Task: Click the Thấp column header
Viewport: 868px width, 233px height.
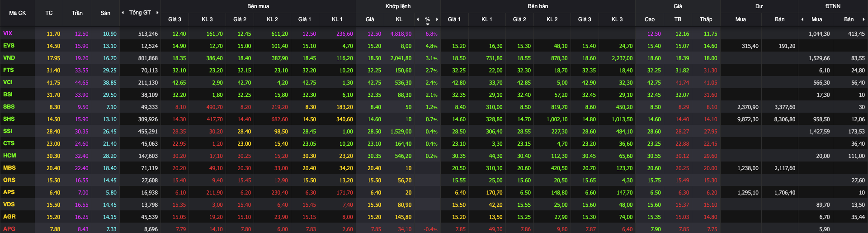Action: click(x=706, y=19)
